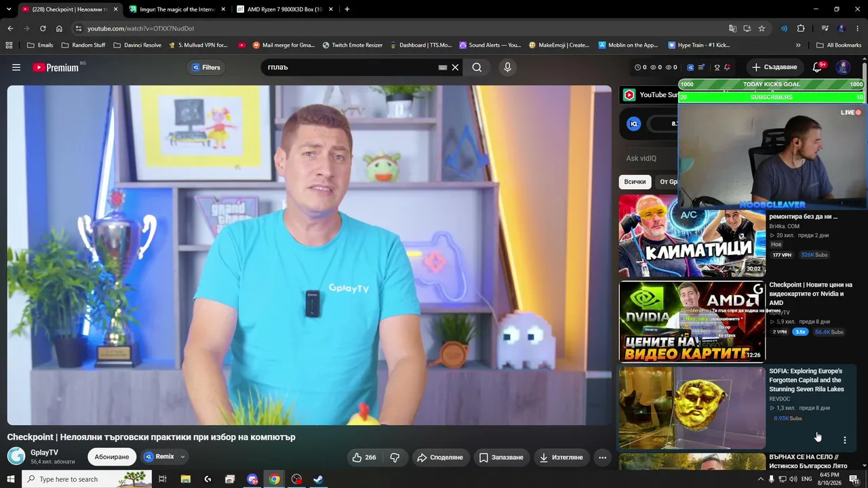Switch to the AMD Ryzen 7 9800X3D tab
This screenshot has height=488, width=868.
click(x=285, y=9)
